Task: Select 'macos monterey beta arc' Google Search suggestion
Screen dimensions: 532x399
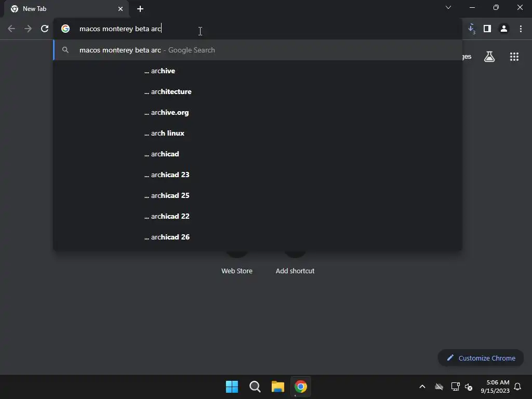Action: click(x=258, y=50)
